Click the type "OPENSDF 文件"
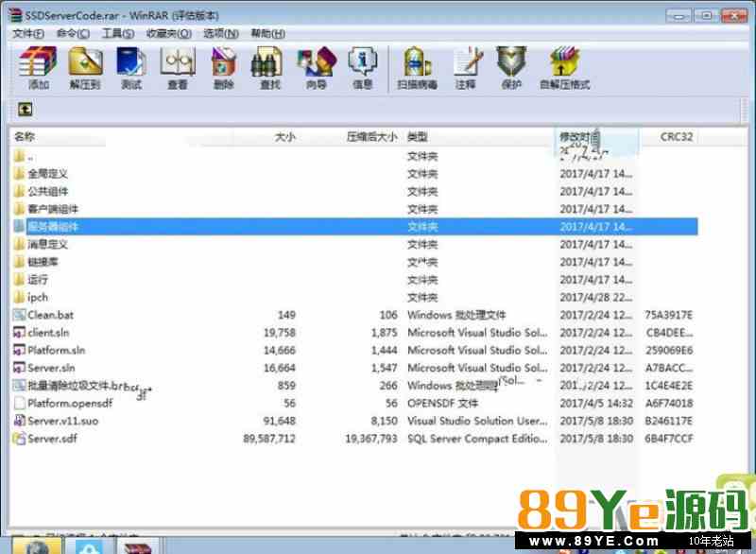 point(442,403)
